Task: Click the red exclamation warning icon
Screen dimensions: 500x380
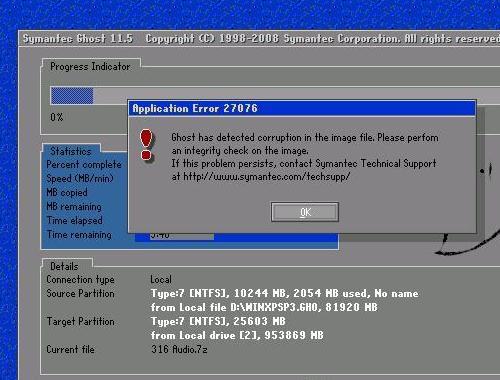Action: (x=146, y=145)
